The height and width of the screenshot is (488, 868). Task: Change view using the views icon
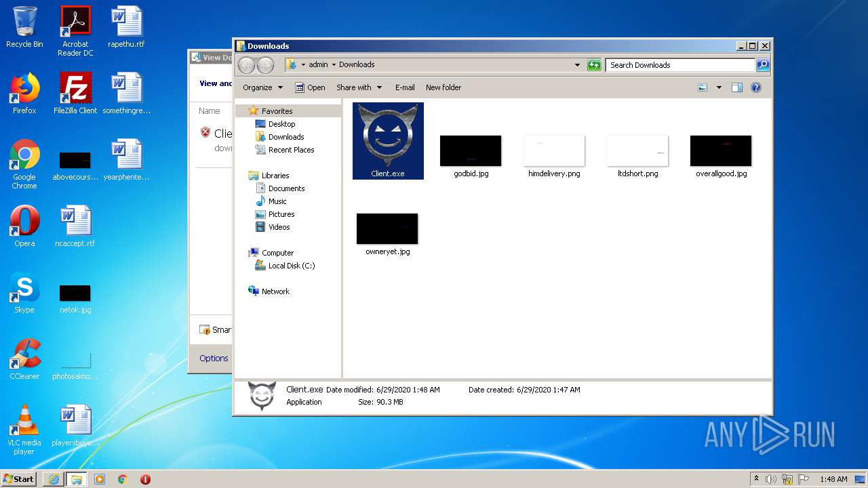pyautogui.click(x=703, y=87)
